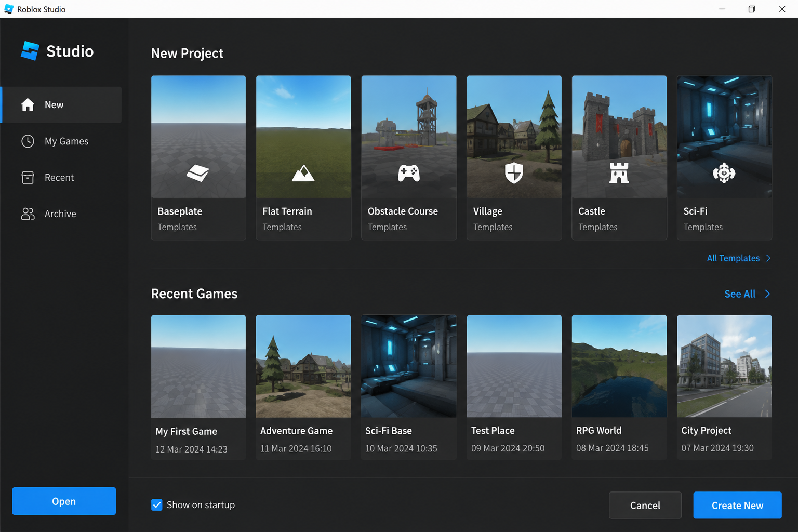
Task: Uncheck the Show on startup checkbox
Action: point(157,505)
